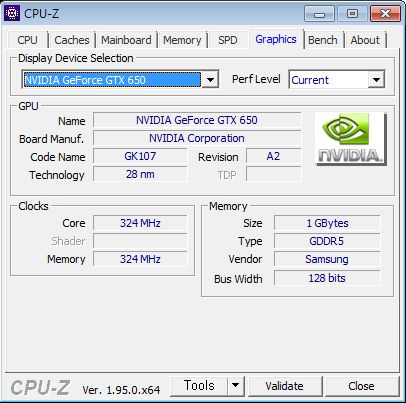Image resolution: width=406 pixels, height=403 pixels.
Task: Click the GK107 code name value
Action: point(140,156)
